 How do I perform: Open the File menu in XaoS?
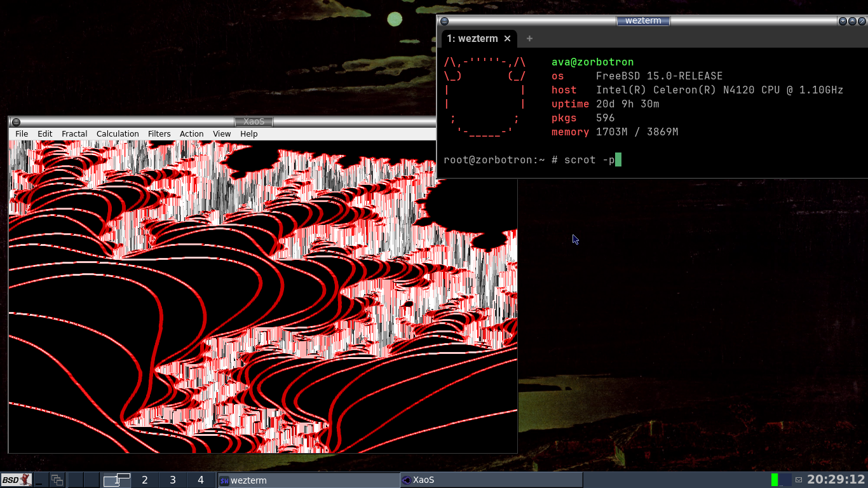[22, 134]
